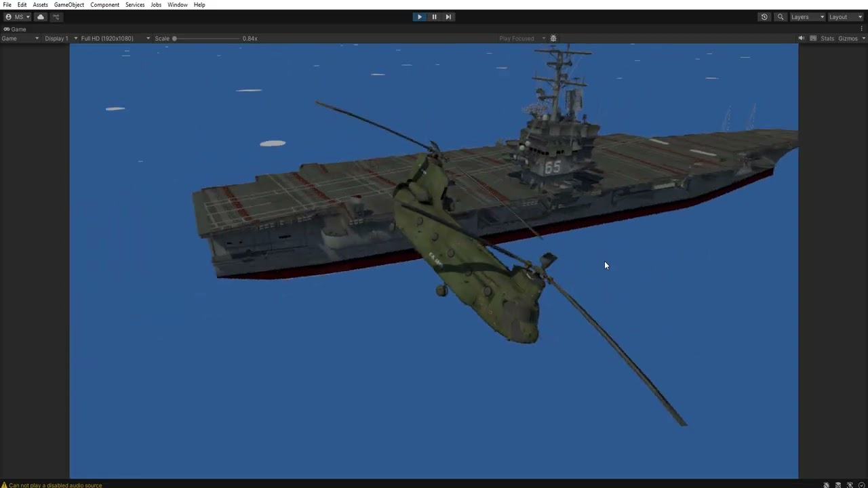This screenshot has height=488, width=868.
Task: Open the MS account dropdown
Action: pyautogui.click(x=18, y=17)
